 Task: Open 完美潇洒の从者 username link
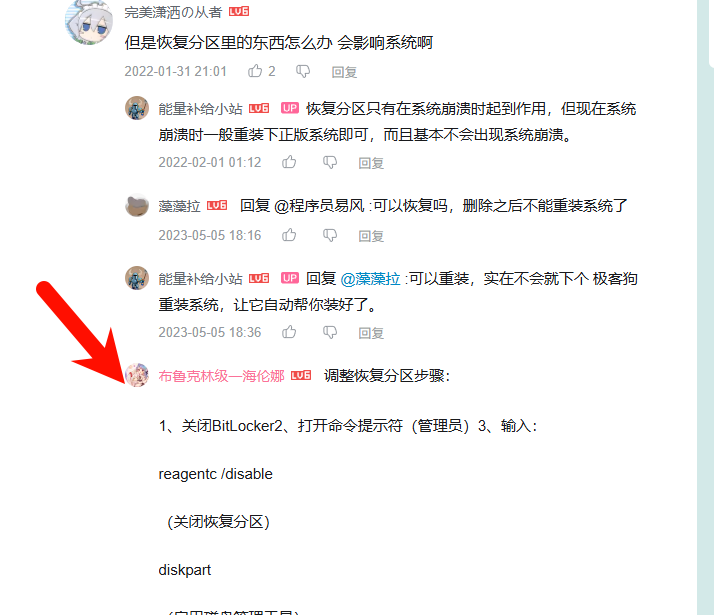(173, 12)
